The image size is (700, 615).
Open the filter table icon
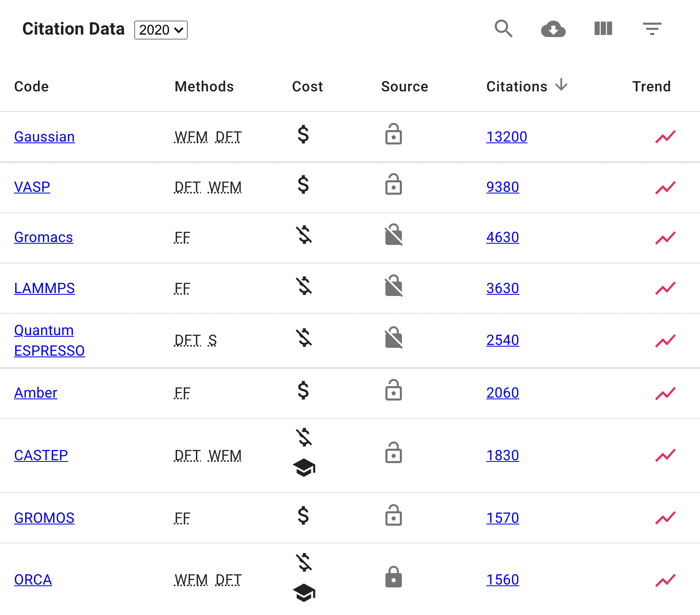(x=652, y=29)
